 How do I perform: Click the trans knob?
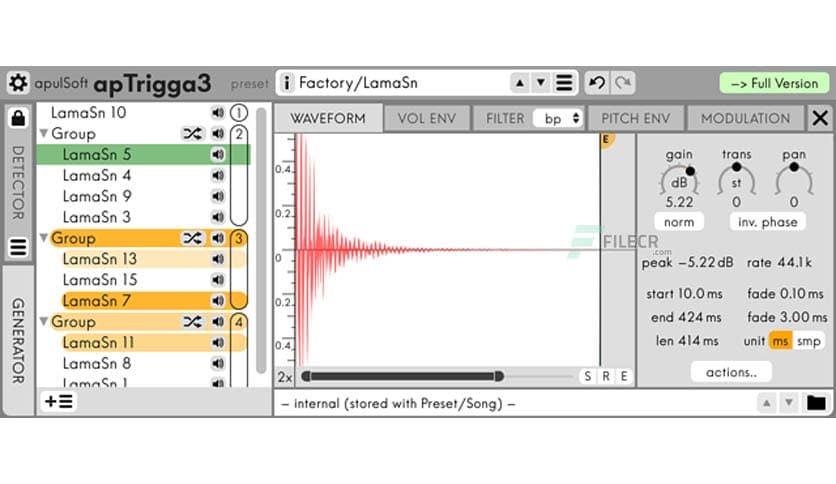736,180
